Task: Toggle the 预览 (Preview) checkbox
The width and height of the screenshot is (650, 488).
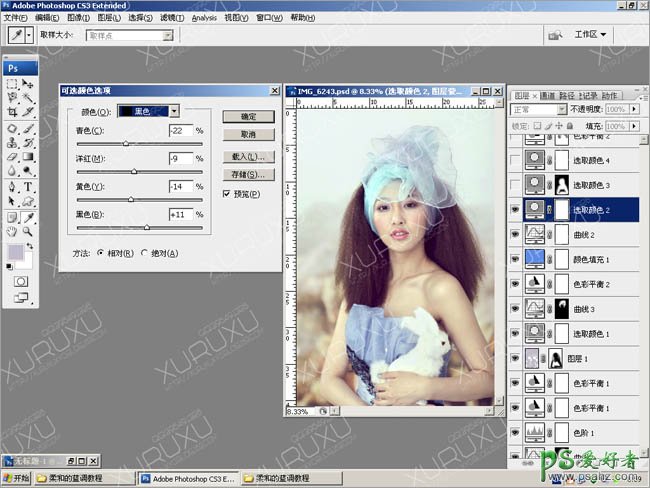Action: pyautogui.click(x=227, y=194)
